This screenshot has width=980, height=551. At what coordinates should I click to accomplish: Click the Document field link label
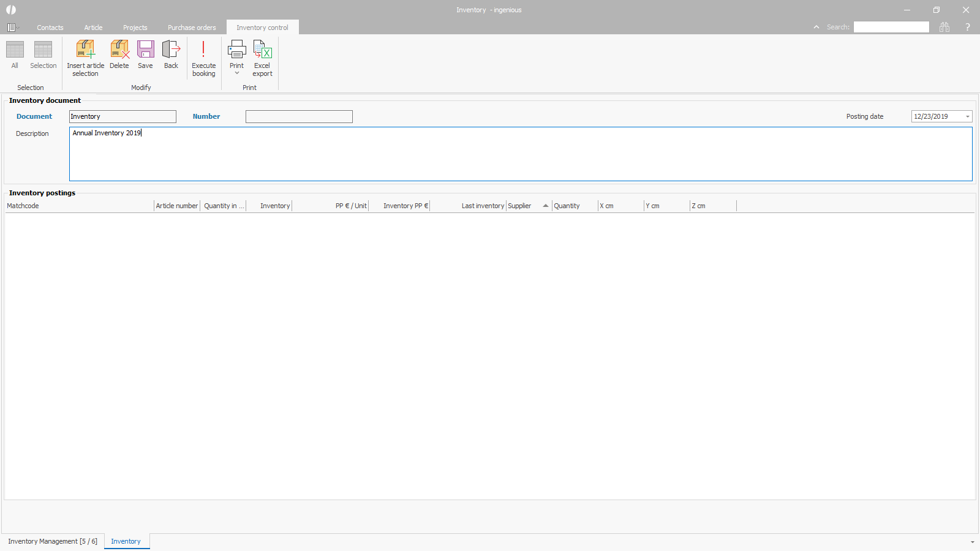(34, 116)
